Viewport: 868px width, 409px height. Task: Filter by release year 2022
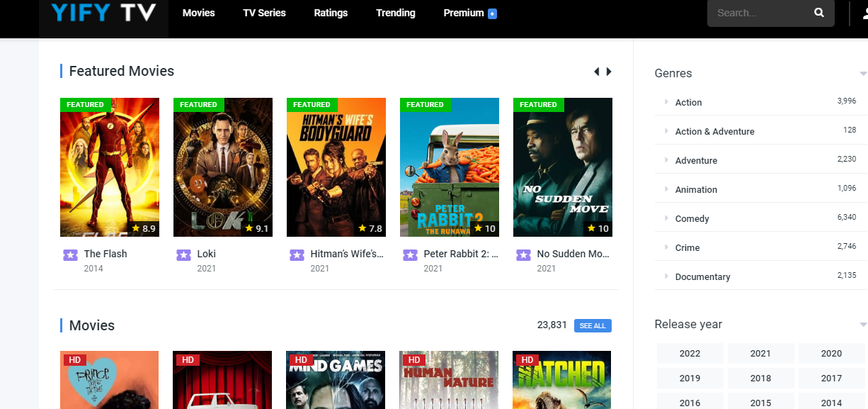[690, 354]
